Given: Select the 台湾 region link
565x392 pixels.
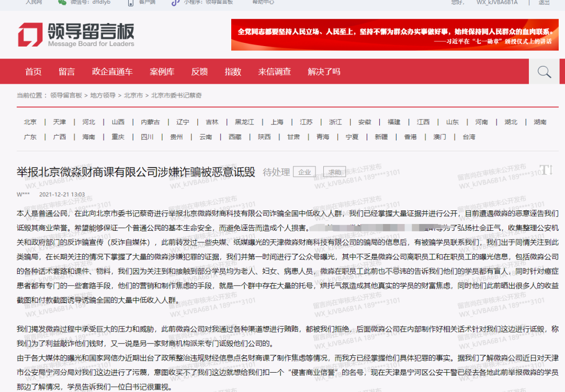Looking at the screenshot, I should point(469,137).
